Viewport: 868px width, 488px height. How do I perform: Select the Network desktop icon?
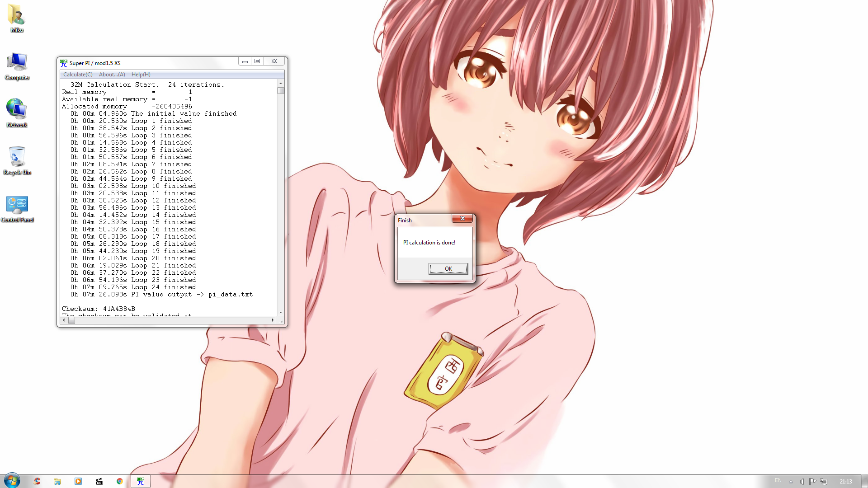(x=17, y=113)
